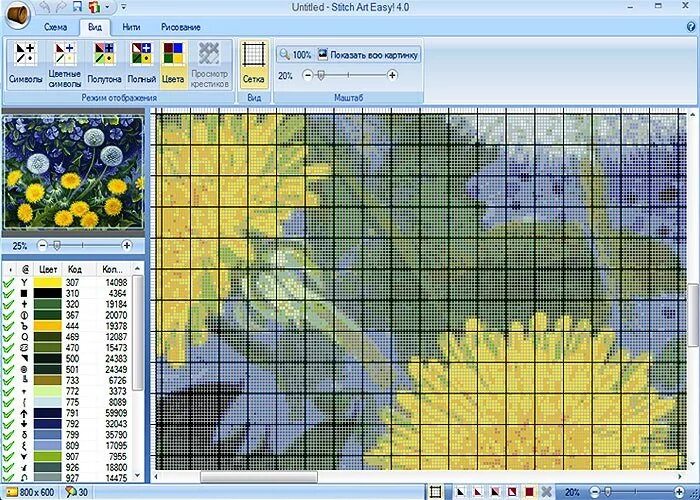Toggle checkmark for thread 791
700x500 pixels.
pyautogui.click(x=8, y=413)
